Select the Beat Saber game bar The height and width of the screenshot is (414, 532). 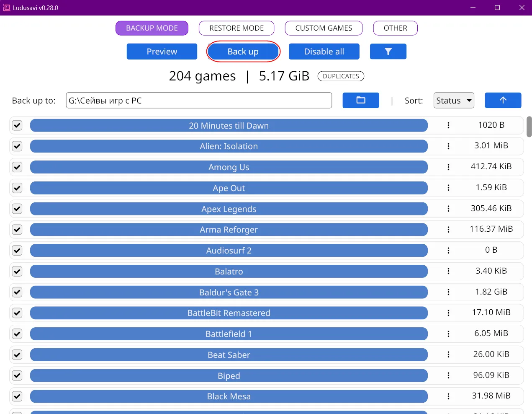click(229, 354)
